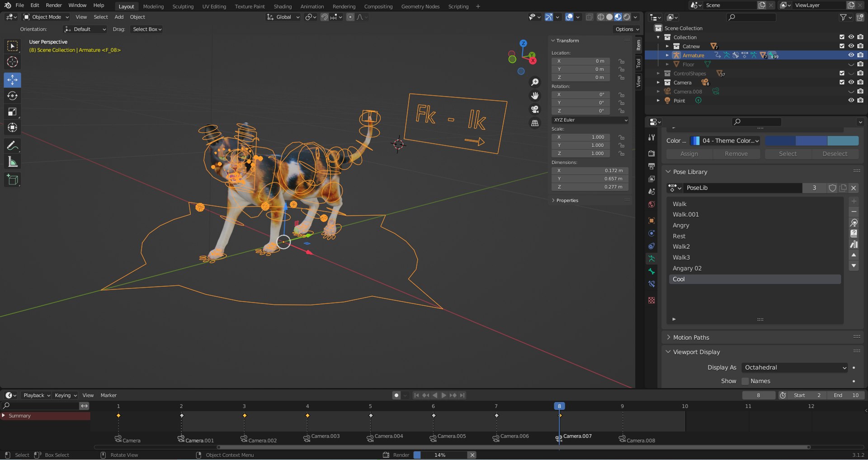Open the Add menu in viewport header

[x=119, y=17]
